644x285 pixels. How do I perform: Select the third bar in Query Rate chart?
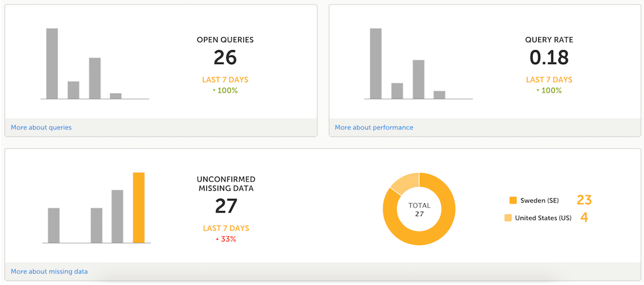tap(418, 79)
